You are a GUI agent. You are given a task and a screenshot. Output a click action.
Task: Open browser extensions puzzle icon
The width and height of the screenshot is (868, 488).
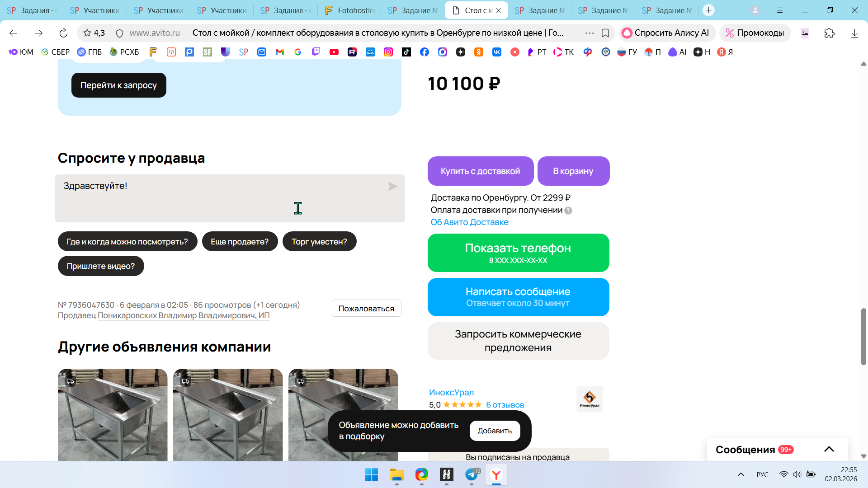coord(829,33)
